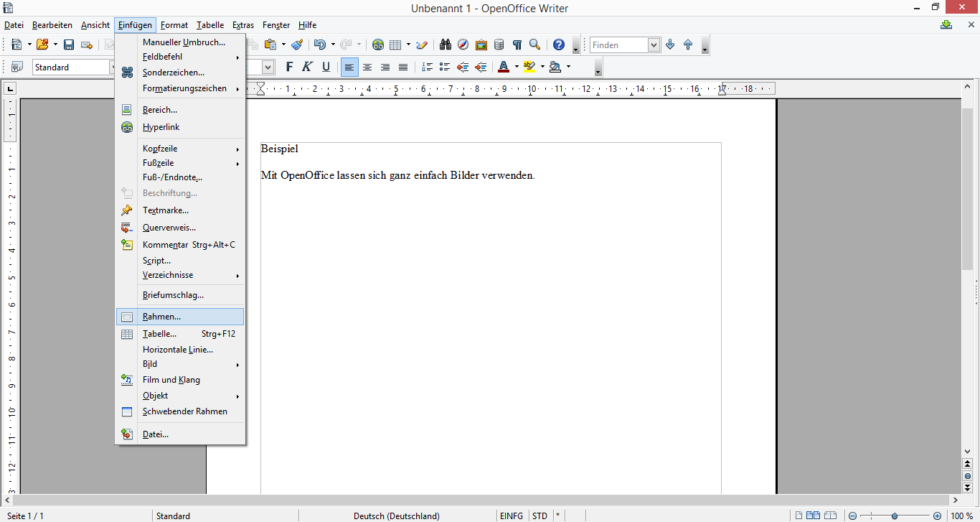The width and height of the screenshot is (980, 522).
Task: Open the Format menu
Action: [x=174, y=25]
